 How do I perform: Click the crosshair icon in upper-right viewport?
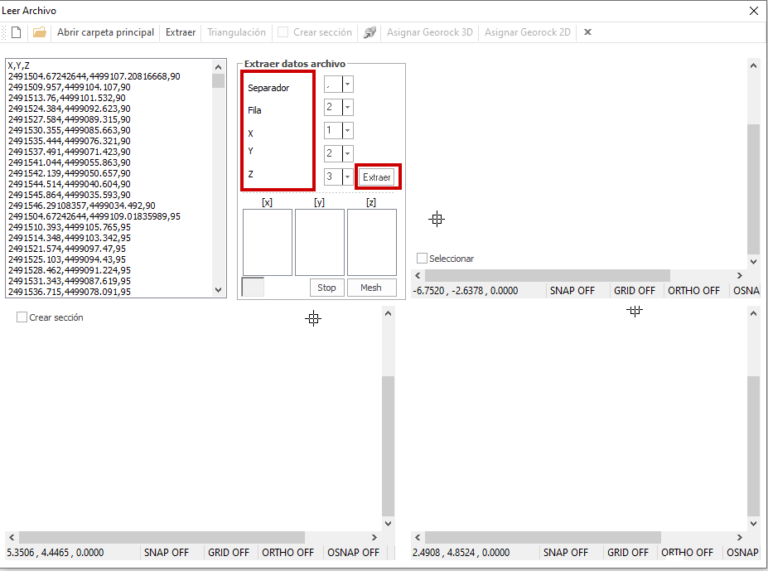click(436, 219)
